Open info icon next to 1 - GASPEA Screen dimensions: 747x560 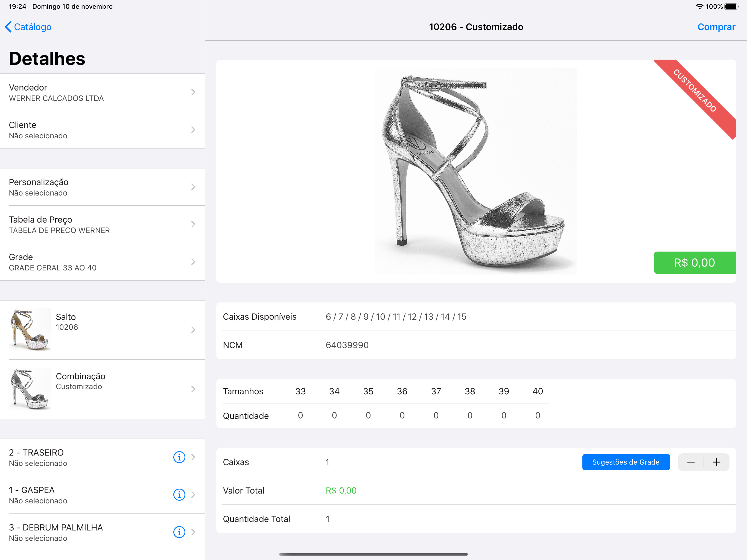179,494
